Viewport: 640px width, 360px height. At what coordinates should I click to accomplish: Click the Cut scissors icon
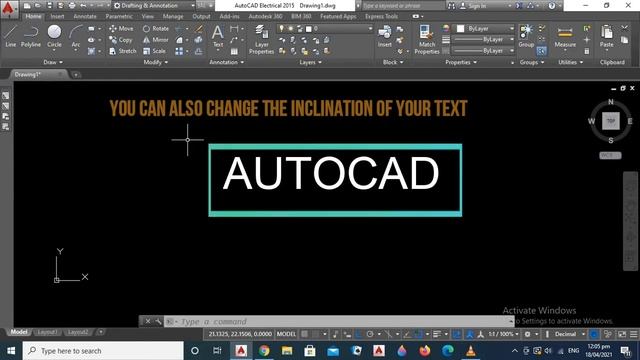coord(624,28)
